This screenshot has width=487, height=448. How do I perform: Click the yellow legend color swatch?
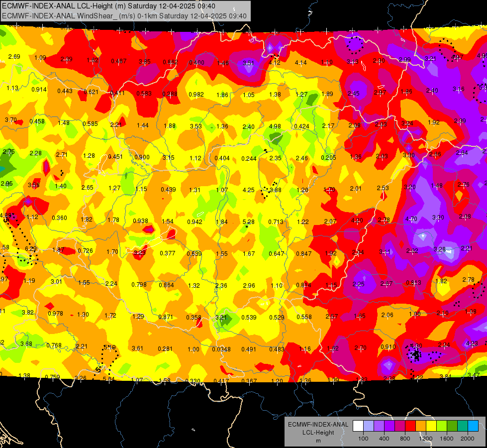click(431, 426)
